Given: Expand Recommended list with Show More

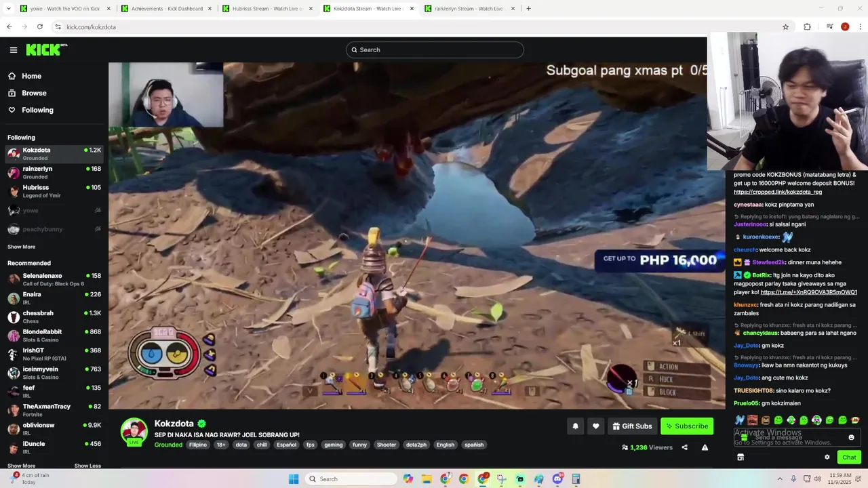Looking at the screenshot, I should point(21,466).
